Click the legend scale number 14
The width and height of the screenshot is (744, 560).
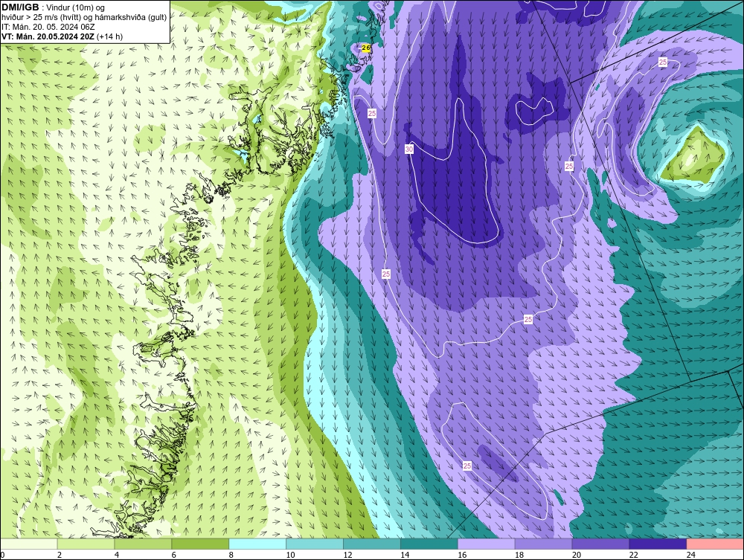(x=405, y=555)
